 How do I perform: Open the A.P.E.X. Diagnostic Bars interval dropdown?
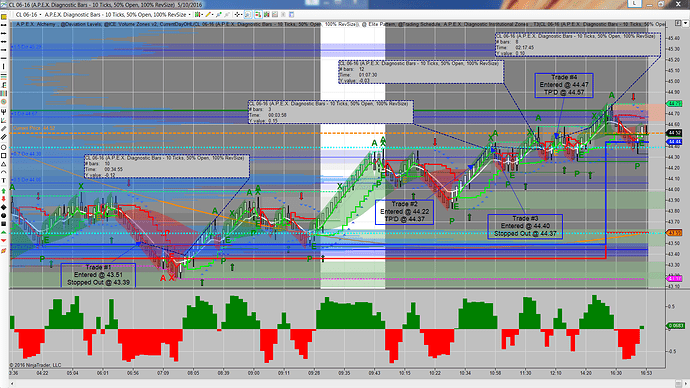click(x=118, y=15)
